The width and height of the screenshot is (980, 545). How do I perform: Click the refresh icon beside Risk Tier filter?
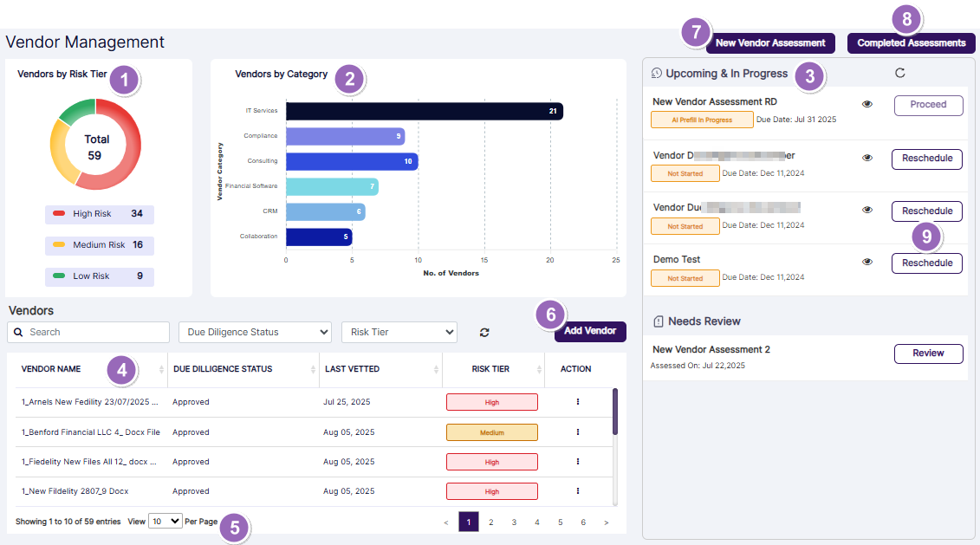click(484, 333)
